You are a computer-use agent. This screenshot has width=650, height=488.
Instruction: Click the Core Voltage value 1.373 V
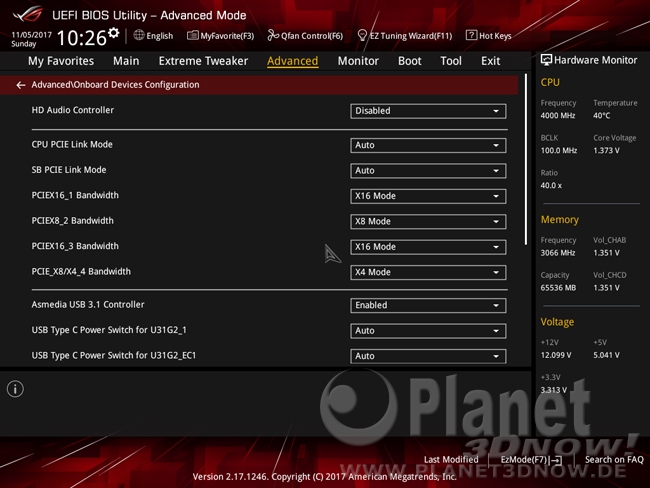(606, 151)
